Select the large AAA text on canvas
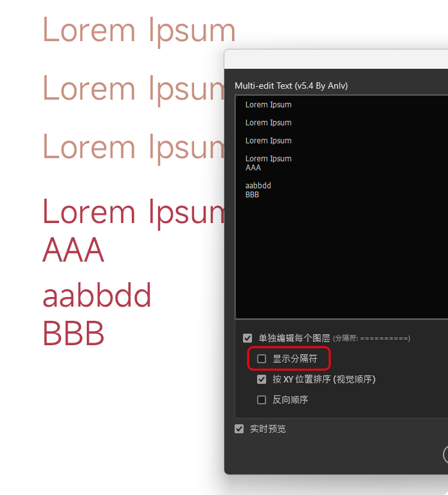448x495 pixels. 73,250
